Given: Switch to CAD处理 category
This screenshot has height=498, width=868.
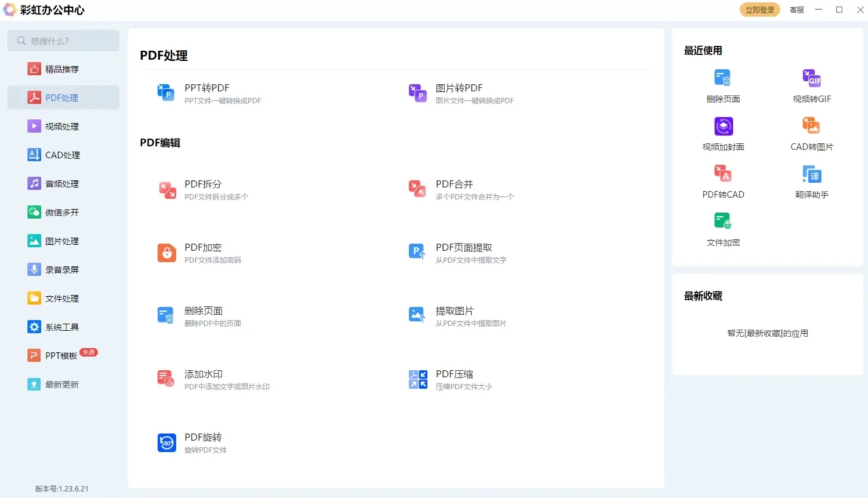Looking at the screenshot, I should (63, 155).
